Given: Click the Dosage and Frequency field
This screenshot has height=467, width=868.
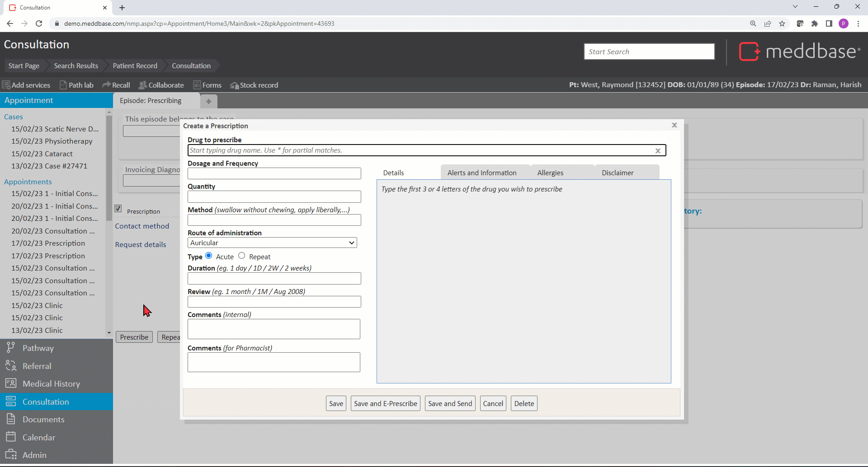Looking at the screenshot, I should point(274,173).
